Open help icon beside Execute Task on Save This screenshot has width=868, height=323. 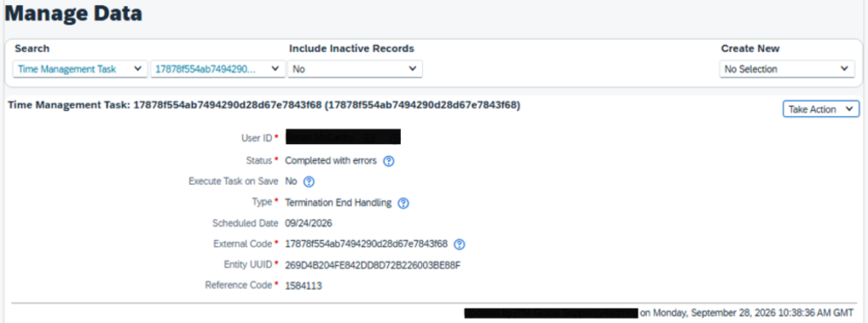309,181
